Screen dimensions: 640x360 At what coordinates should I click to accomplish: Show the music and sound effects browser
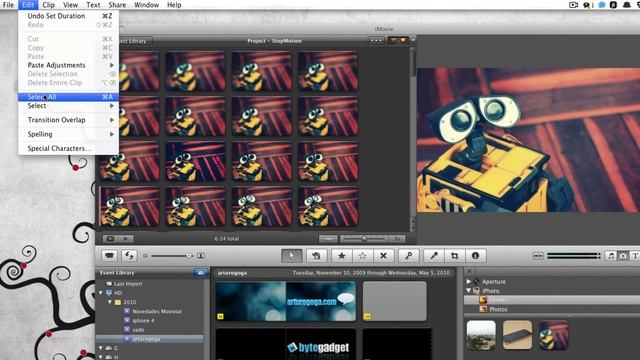(611, 256)
